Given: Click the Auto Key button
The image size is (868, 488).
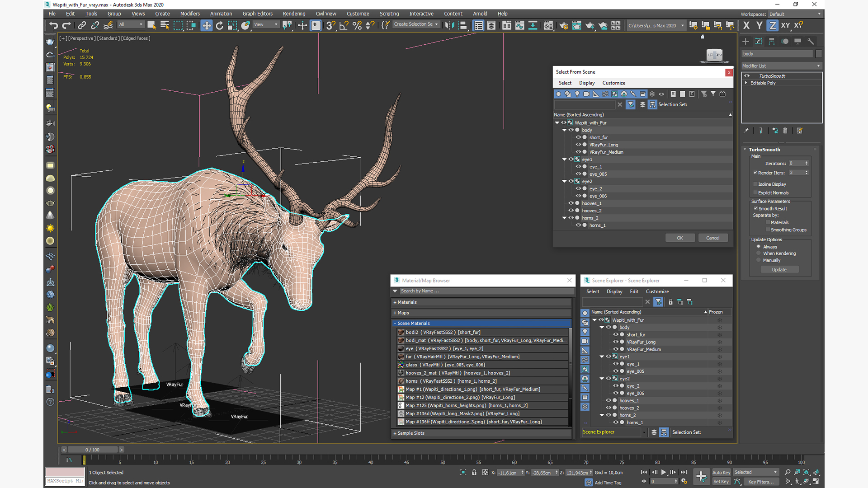Looking at the screenshot, I should (721, 473).
